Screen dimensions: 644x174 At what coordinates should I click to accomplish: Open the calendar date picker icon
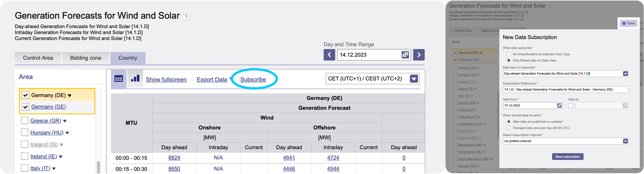(x=405, y=55)
